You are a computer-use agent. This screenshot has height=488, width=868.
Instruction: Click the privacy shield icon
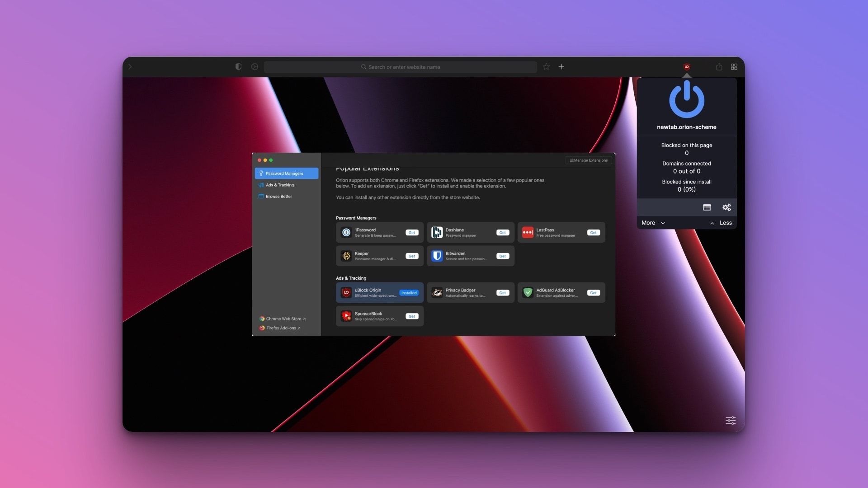tap(238, 67)
